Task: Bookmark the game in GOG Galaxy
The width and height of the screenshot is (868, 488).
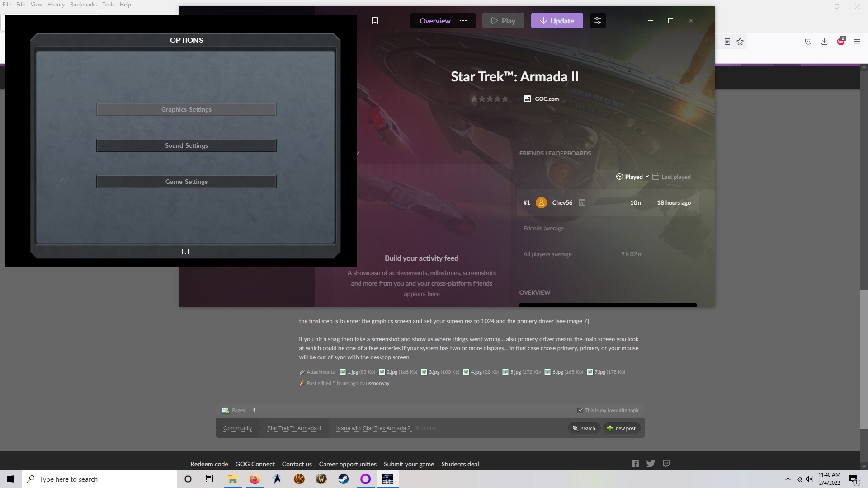Action: (x=375, y=21)
